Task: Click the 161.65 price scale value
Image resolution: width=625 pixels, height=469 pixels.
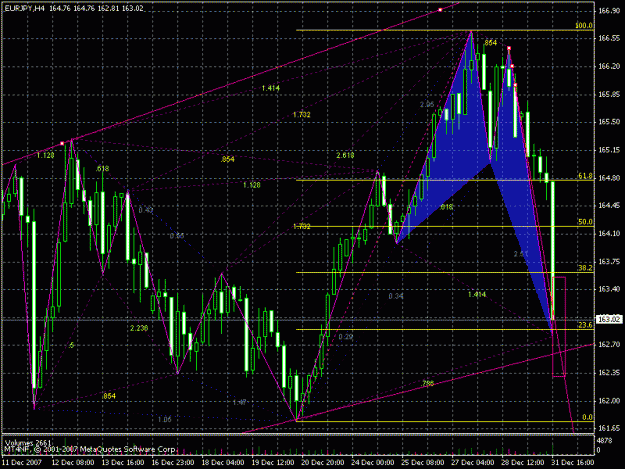Action: [609, 428]
